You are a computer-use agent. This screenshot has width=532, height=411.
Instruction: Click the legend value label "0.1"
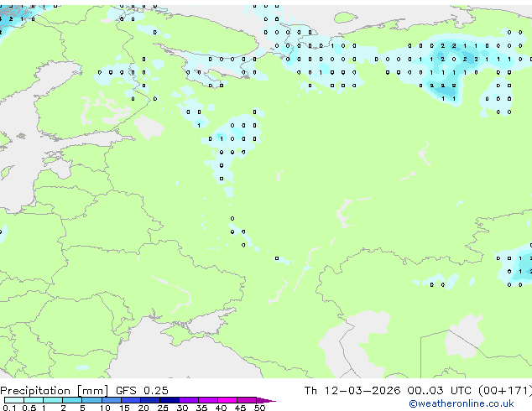pos(9,408)
